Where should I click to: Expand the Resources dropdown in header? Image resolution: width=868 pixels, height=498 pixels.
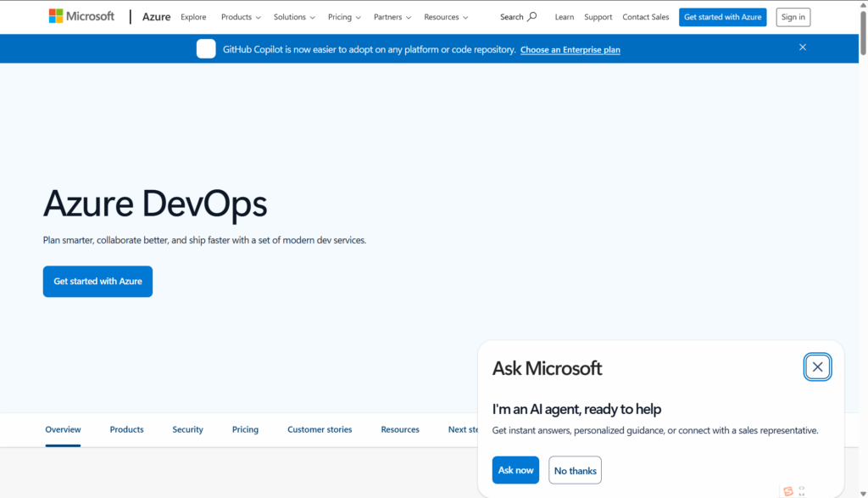pyautogui.click(x=446, y=17)
